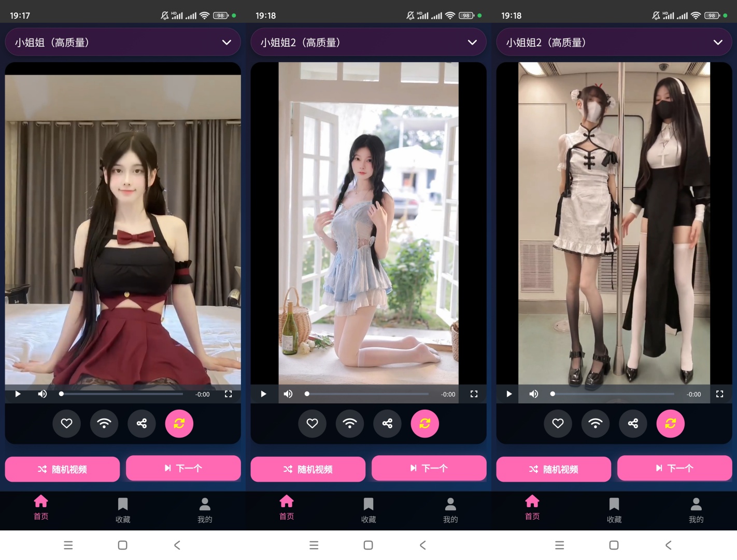The height and width of the screenshot is (560, 737).
Task: Tap Android back arrow on the right screen
Action: click(669, 545)
